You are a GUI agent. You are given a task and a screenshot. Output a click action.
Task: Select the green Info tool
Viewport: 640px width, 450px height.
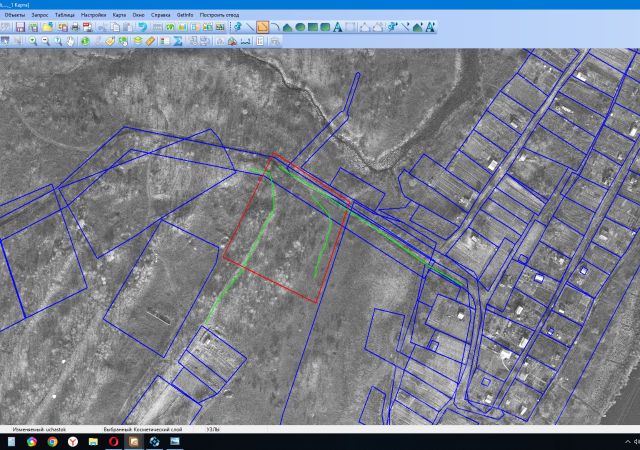(85, 41)
